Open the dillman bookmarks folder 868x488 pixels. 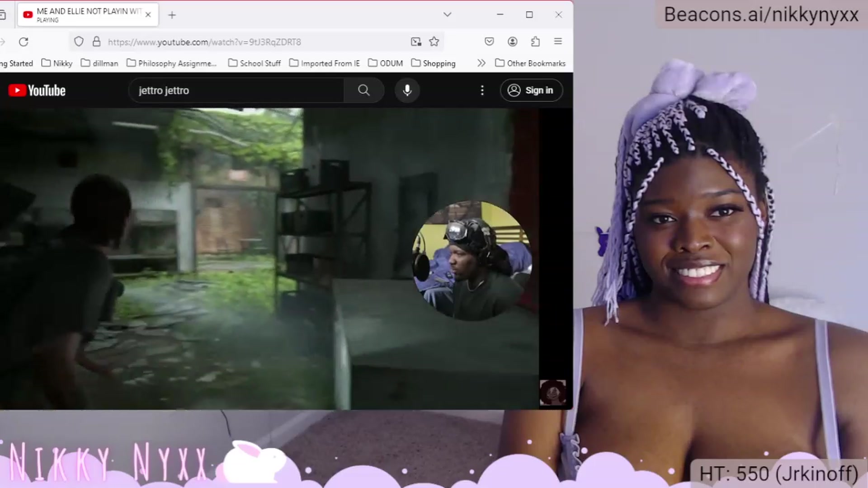point(99,63)
